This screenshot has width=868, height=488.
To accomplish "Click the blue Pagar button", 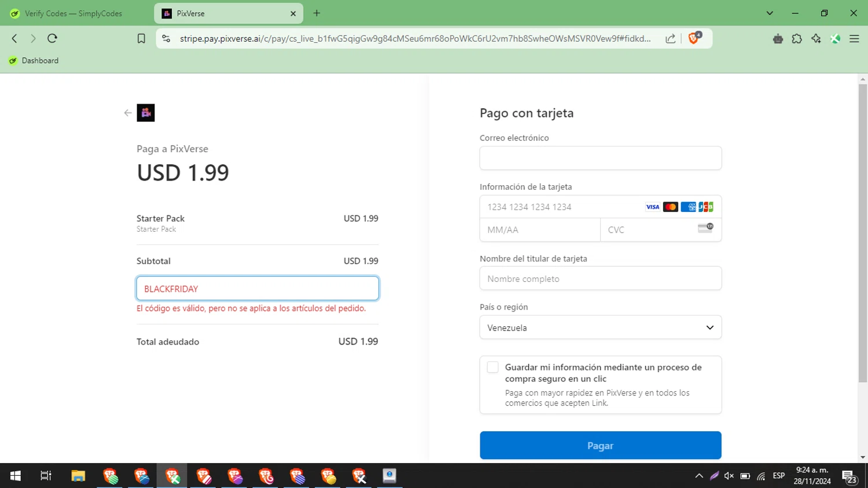I will (x=600, y=445).
